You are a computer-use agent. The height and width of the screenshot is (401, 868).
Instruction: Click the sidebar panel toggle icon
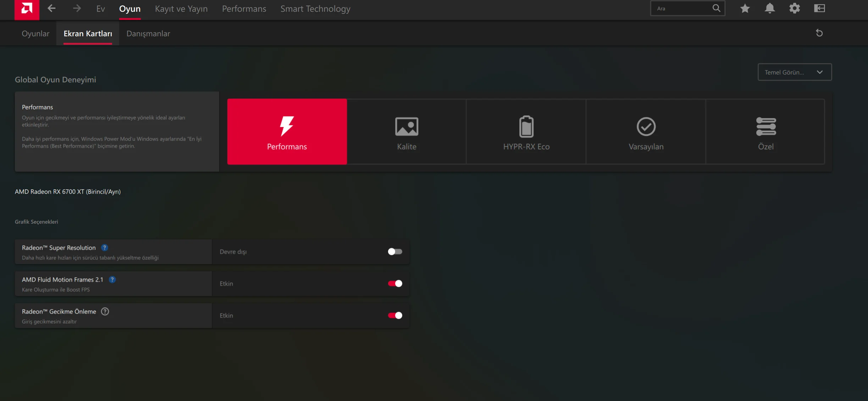(x=819, y=9)
